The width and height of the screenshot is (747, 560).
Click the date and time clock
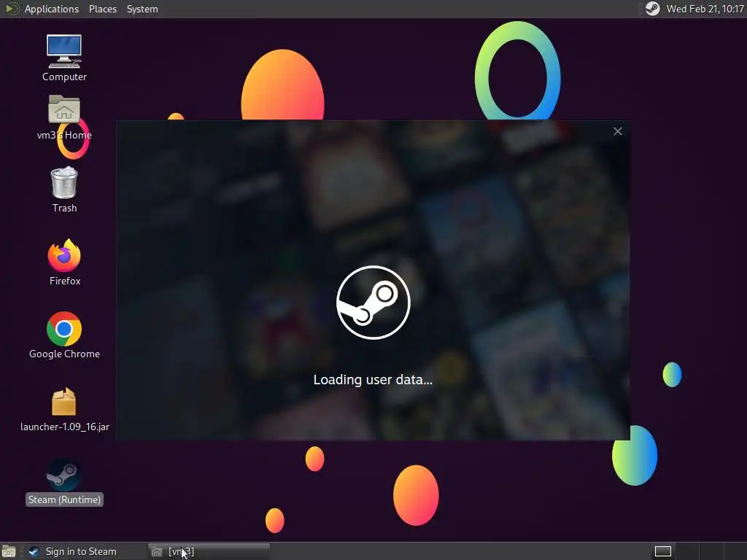click(x=705, y=9)
